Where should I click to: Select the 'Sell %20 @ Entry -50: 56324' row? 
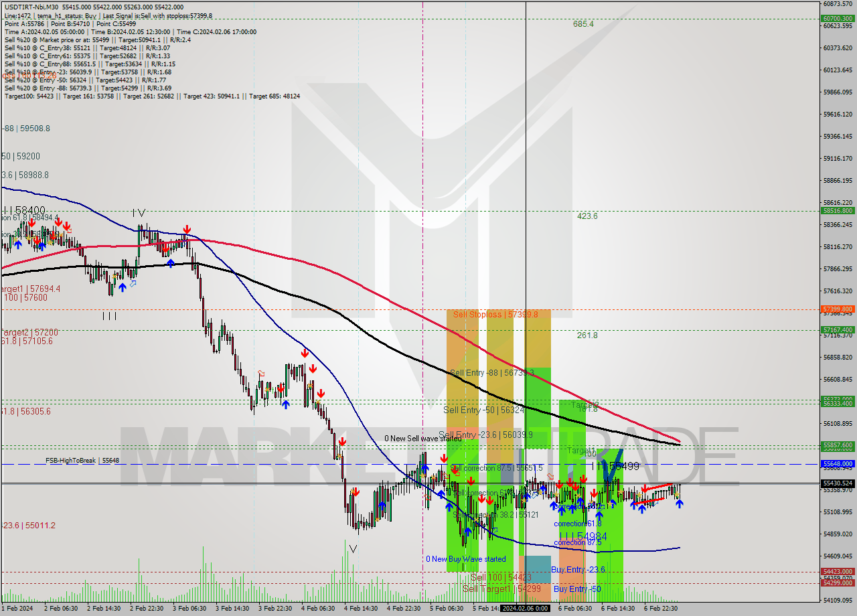click(x=86, y=80)
